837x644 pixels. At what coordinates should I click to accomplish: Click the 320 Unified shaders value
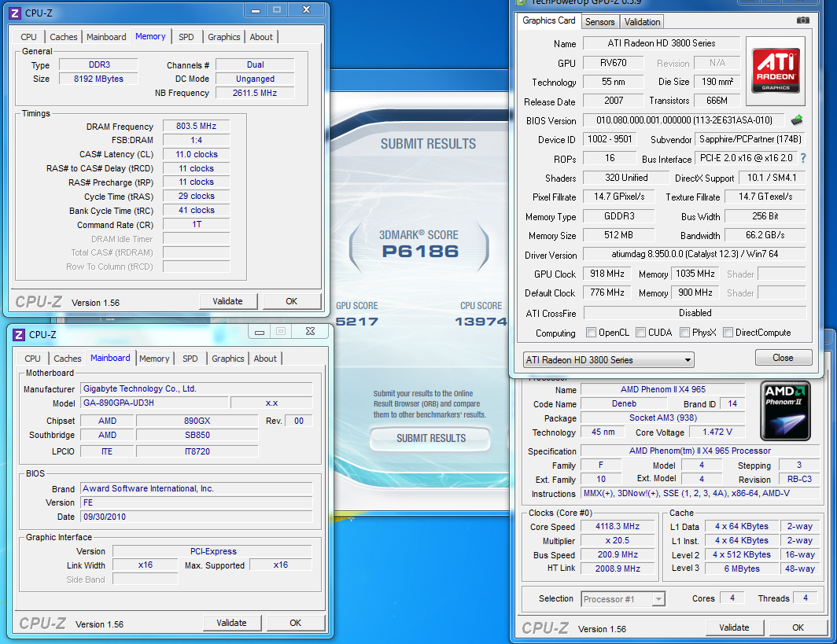[x=625, y=178]
